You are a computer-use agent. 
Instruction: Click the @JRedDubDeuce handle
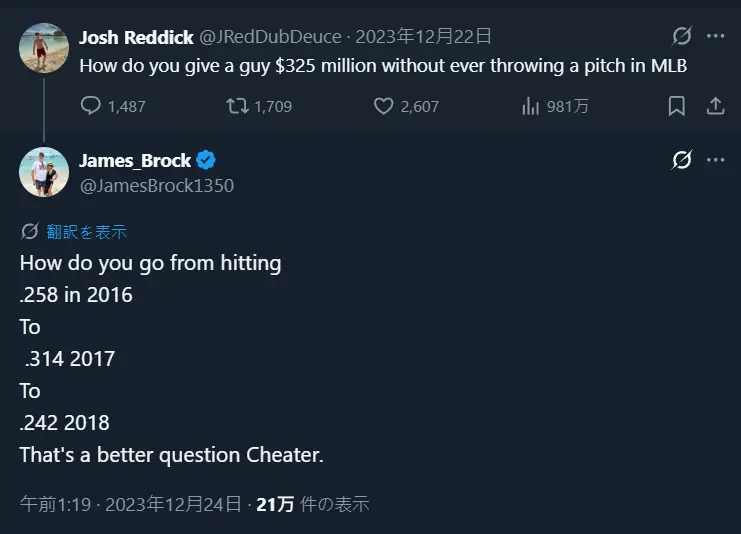(x=270, y=37)
